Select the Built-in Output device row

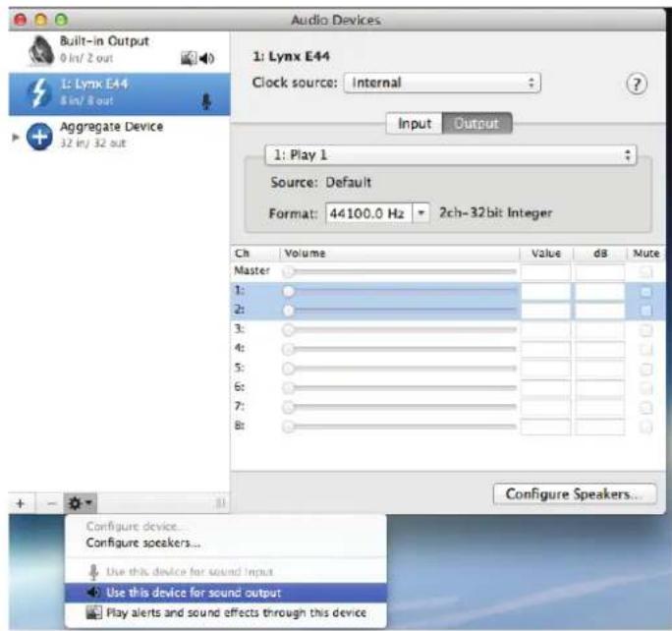(119, 50)
